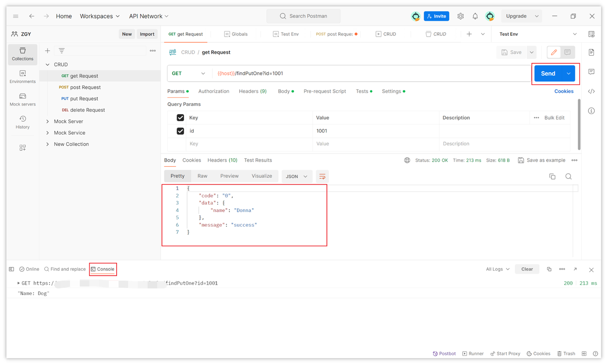The image size is (609, 364).
Task: Expand the Mock Server collection
Action: pyautogui.click(x=48, y=122)
